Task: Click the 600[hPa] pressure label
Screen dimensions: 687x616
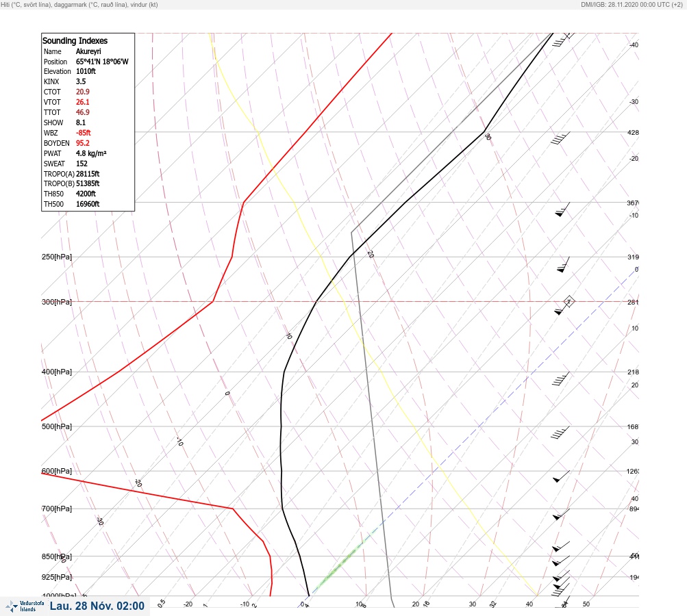Action: click(x=57, y=471)
